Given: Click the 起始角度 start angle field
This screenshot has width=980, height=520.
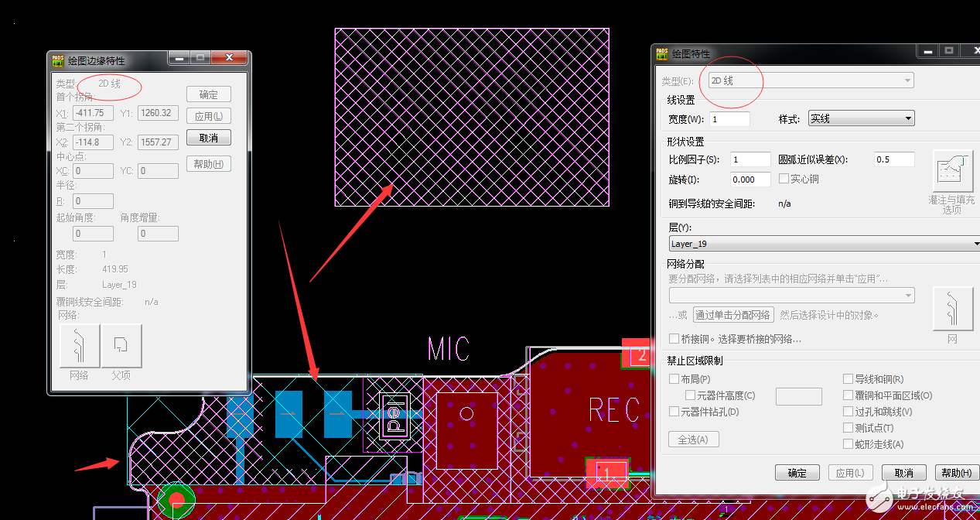Looking at the screenshot, I should [x=93, y=234].
